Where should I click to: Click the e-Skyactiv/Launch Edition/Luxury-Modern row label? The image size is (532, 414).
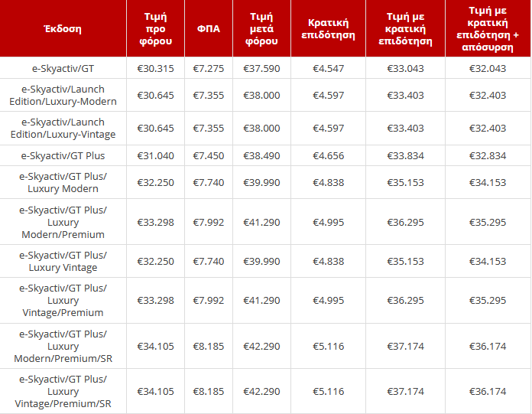63,96
